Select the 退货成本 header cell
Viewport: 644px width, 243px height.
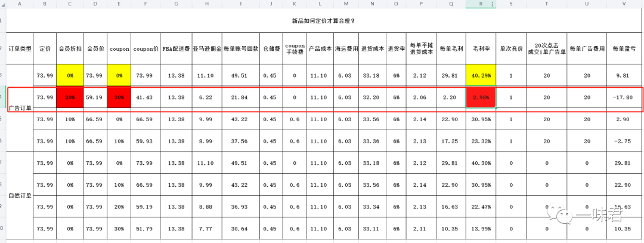point(373,48)
